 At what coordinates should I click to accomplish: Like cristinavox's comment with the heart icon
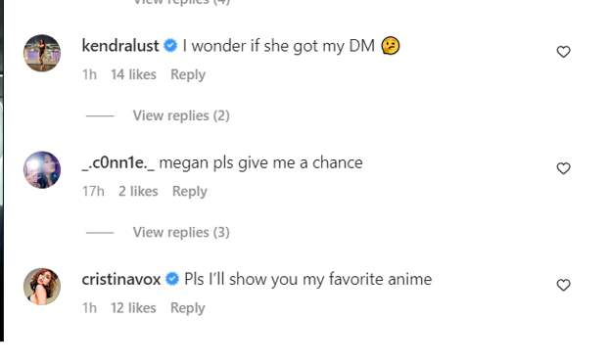point(563,285)
